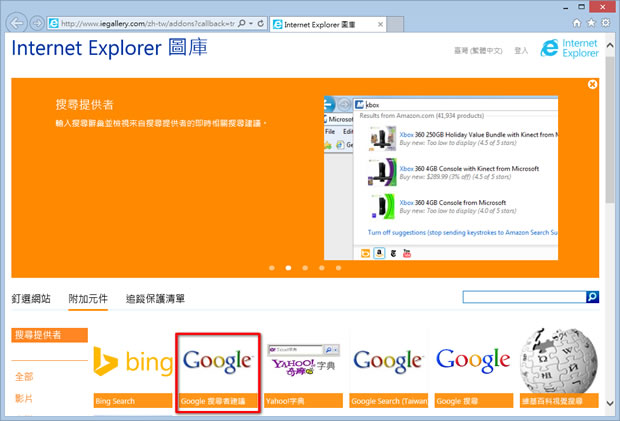Click the 維基百科視覺搜尋 label
The image size is (620, 421).
tap(559, 401)
